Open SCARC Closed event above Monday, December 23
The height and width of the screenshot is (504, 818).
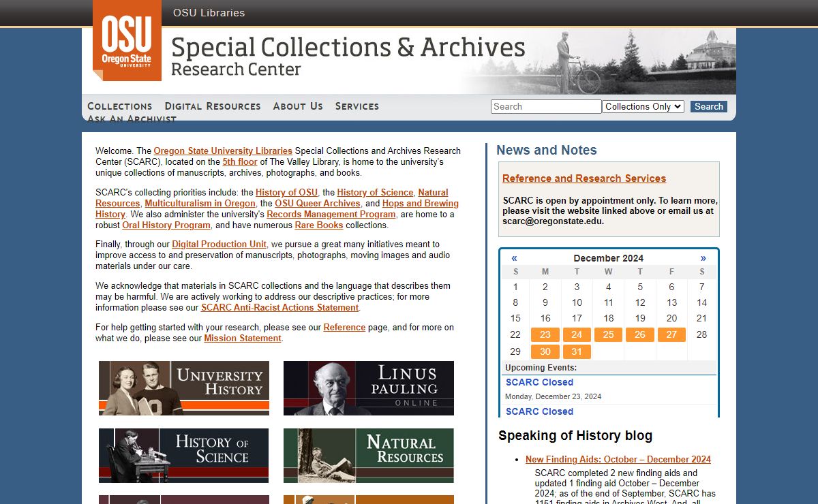tap(539, 382)
